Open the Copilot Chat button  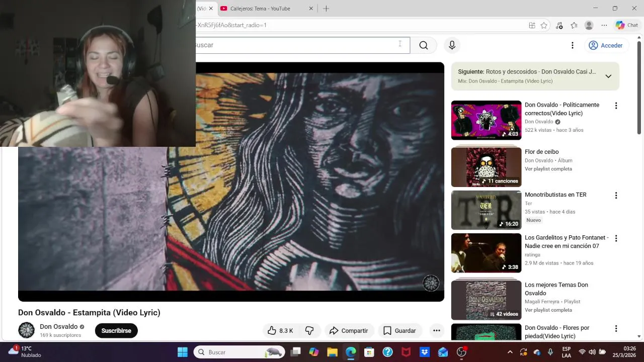627,25
